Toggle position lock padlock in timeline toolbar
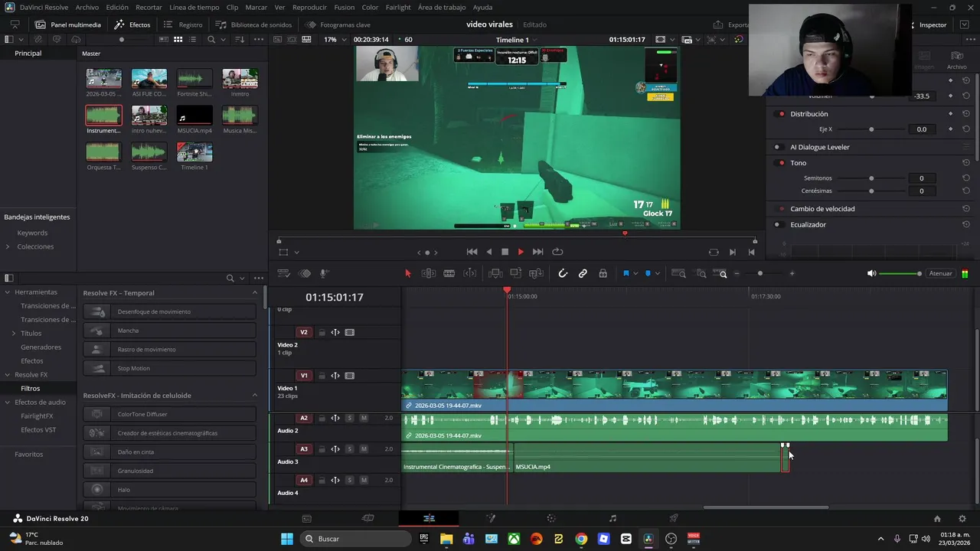 pos(603,273)
